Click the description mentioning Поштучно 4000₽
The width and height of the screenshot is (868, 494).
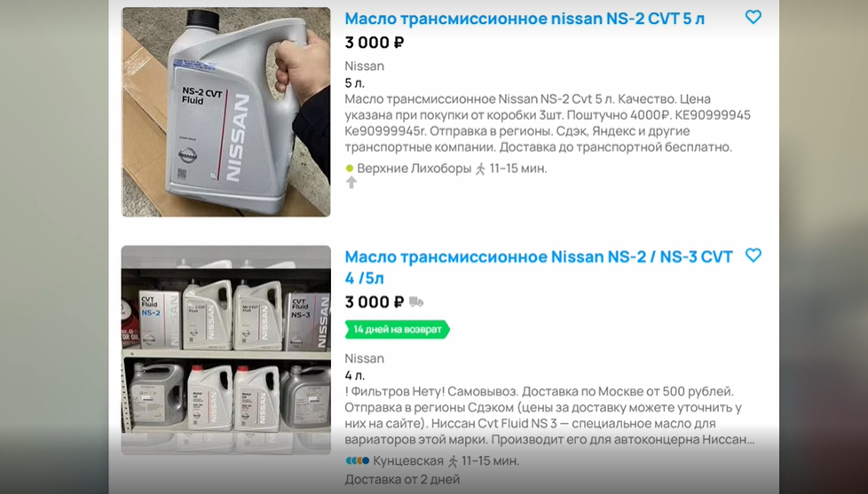tap(548, 122)
